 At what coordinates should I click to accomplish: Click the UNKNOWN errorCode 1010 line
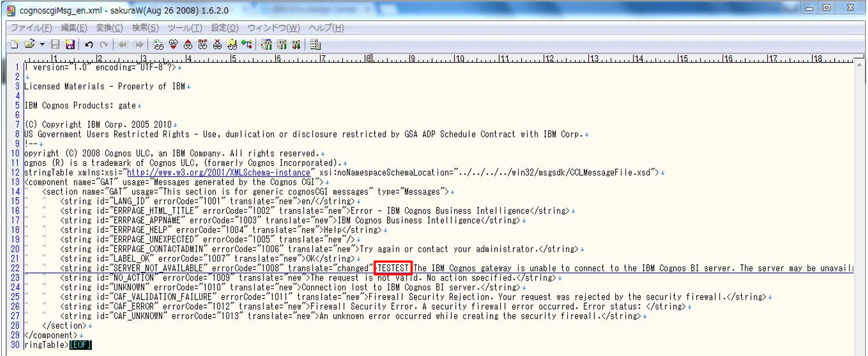[290, 287]
